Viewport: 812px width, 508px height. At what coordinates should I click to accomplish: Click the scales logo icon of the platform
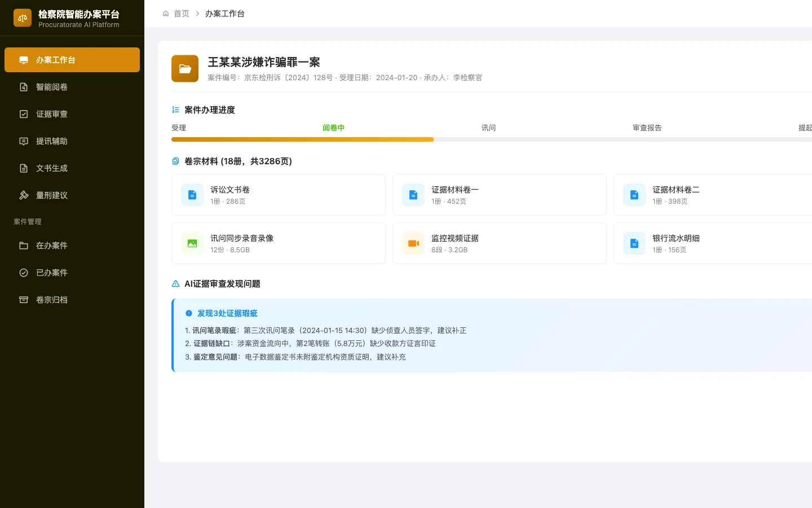[x=23, y=18]
